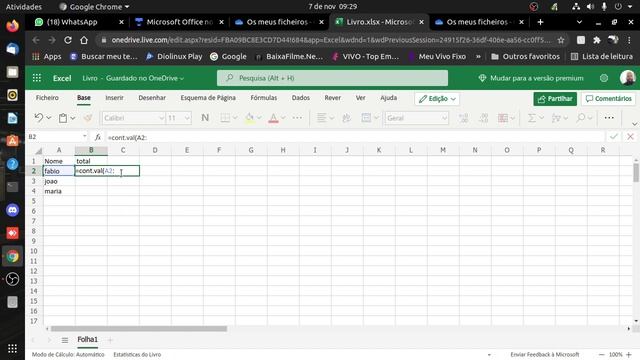Open Atividades overview
The image size is (640, 360).
point(24,7)
